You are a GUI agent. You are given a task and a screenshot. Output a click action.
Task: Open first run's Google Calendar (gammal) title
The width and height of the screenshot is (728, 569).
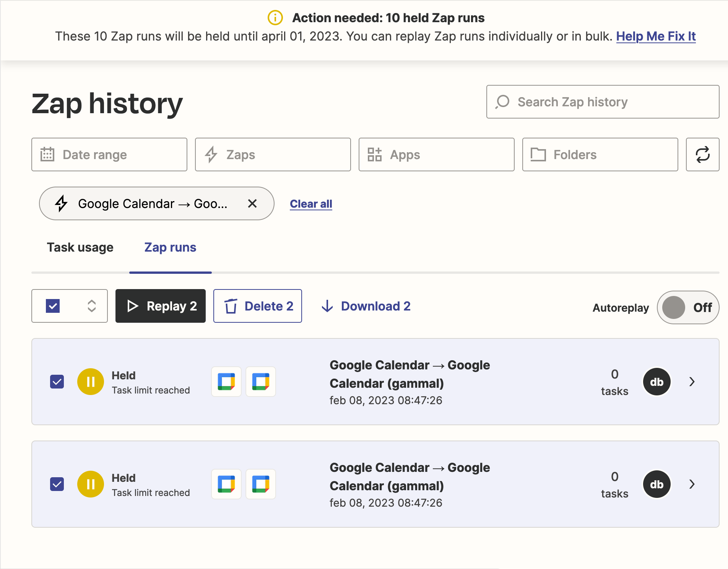(x=409, y=374)
